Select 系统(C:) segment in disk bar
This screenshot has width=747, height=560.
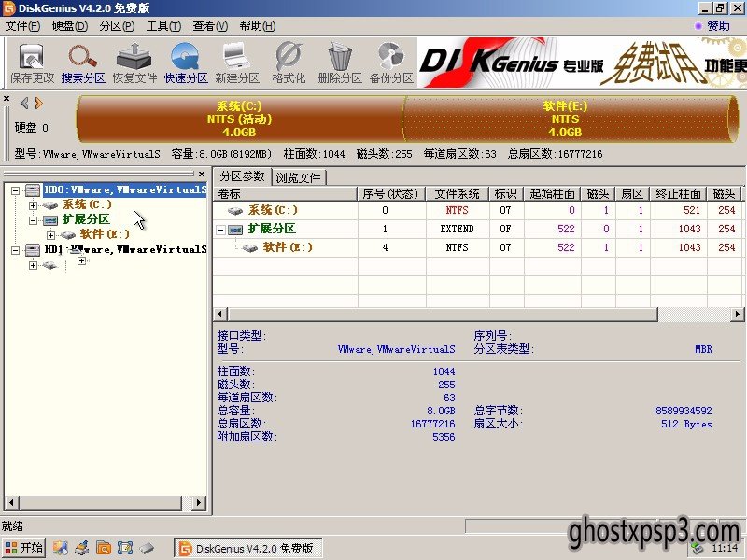point(240,119)
